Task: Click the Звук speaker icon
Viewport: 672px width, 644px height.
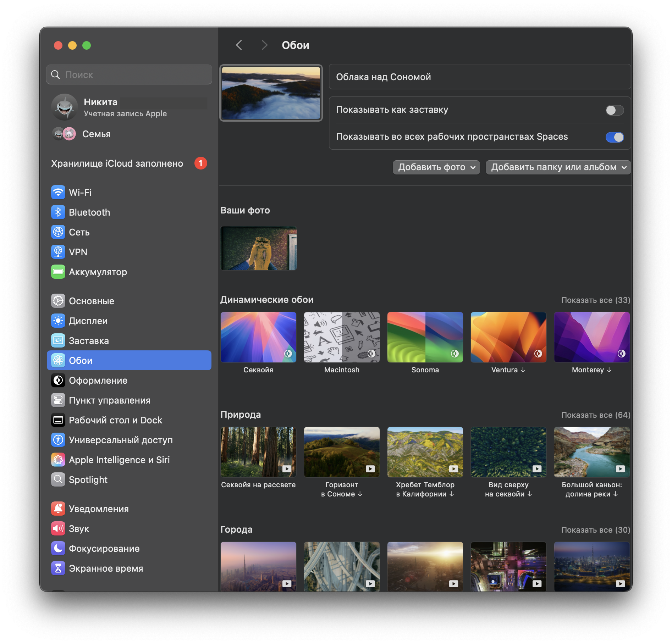Action: click(58, 529)
